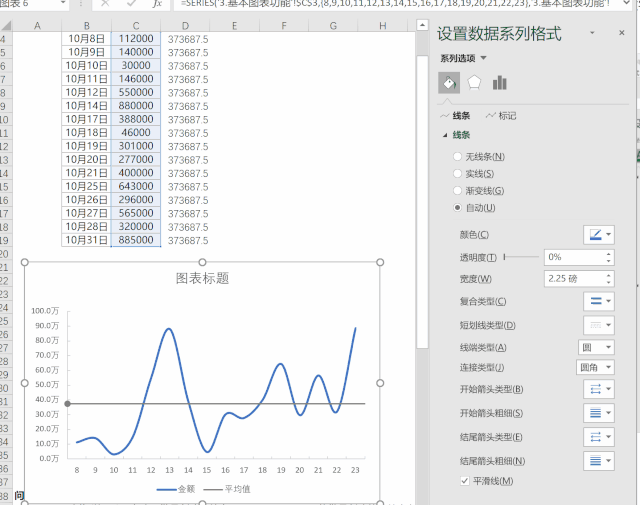Click cell with value 880000
The height and width of the screenshot is (505, 640).
pos(136,106)
